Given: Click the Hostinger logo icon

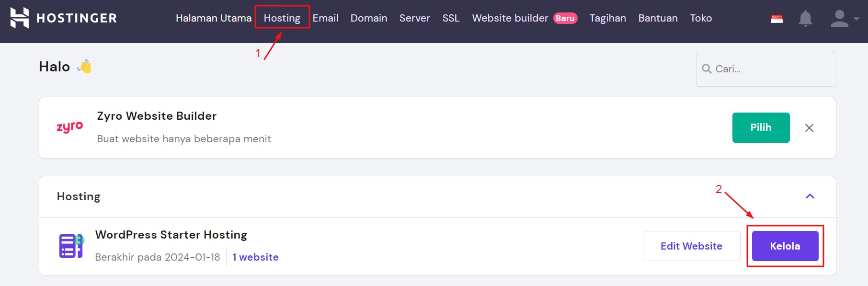Looking at the screenshot, I should pyautogui.click(x=20, y=18).
